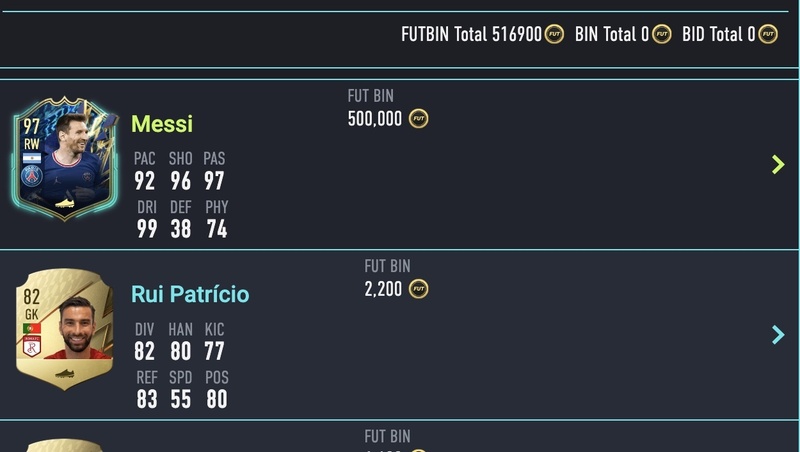
Task: Open the Messi player name link
Action: [162, 124]
